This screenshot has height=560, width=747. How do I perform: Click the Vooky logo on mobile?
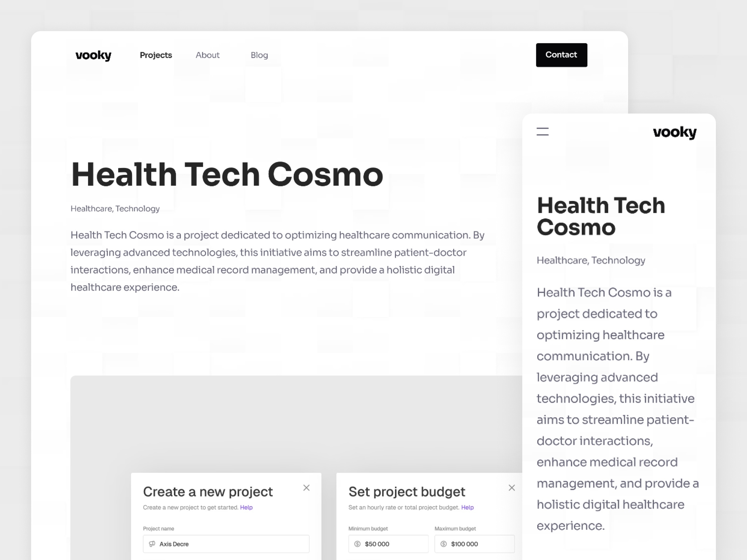tap(675, 132)
